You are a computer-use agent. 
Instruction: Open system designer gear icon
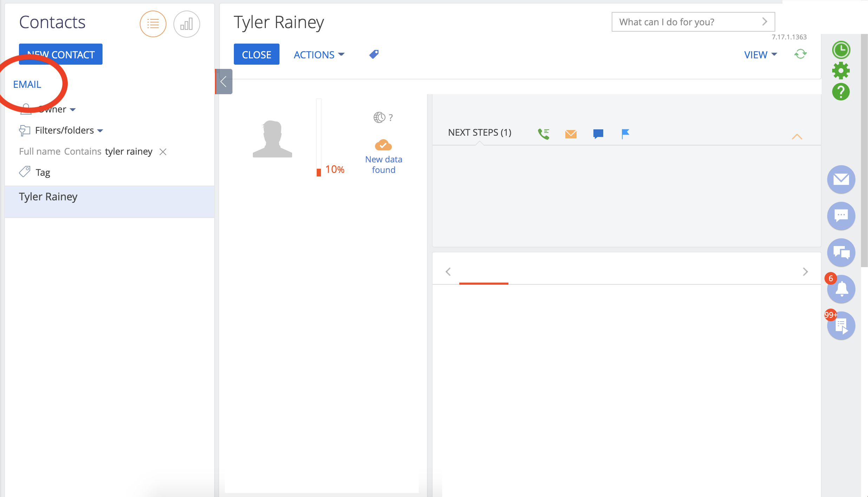[x=841, y=71]
